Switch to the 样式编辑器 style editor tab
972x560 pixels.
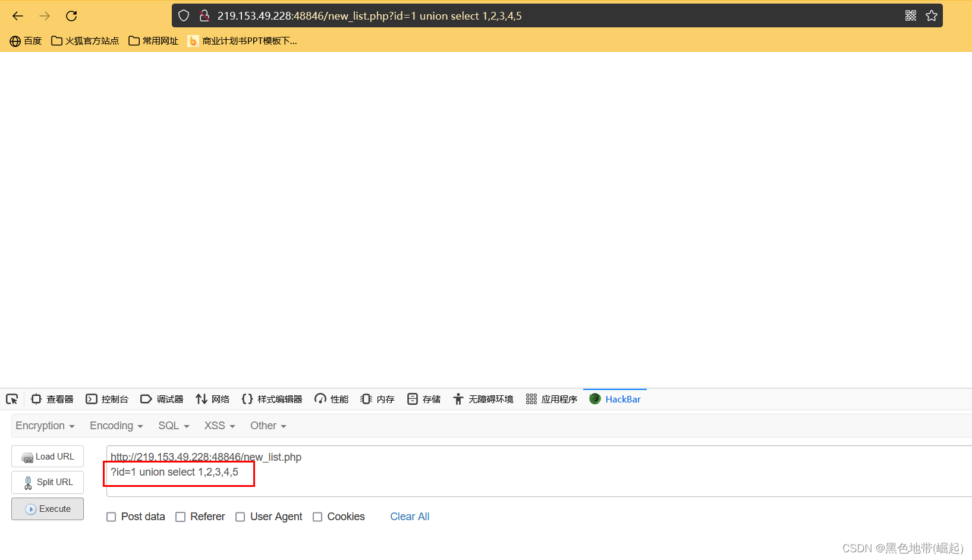click(x=272, y=399)
